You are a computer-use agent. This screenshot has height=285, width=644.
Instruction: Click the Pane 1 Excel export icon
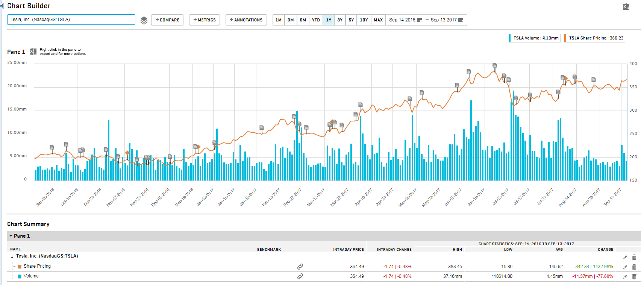click(33, 52)
